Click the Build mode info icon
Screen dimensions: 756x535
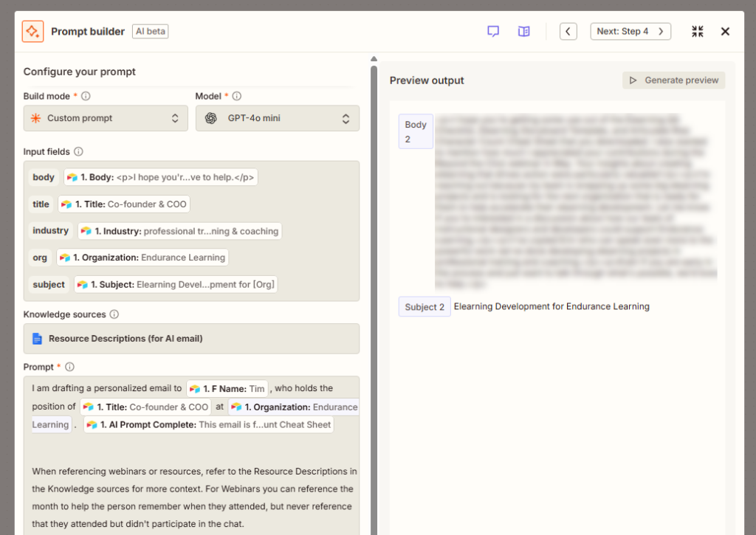coord(86,96)
